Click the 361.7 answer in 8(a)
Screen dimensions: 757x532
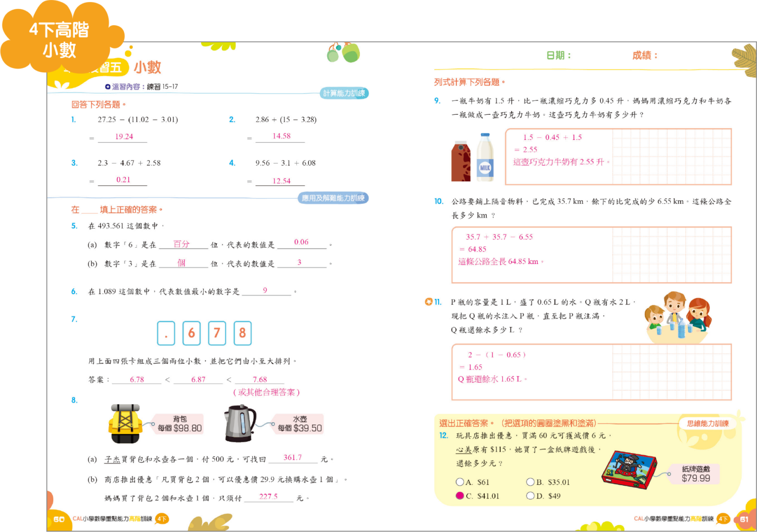click(x=293, y=458)
